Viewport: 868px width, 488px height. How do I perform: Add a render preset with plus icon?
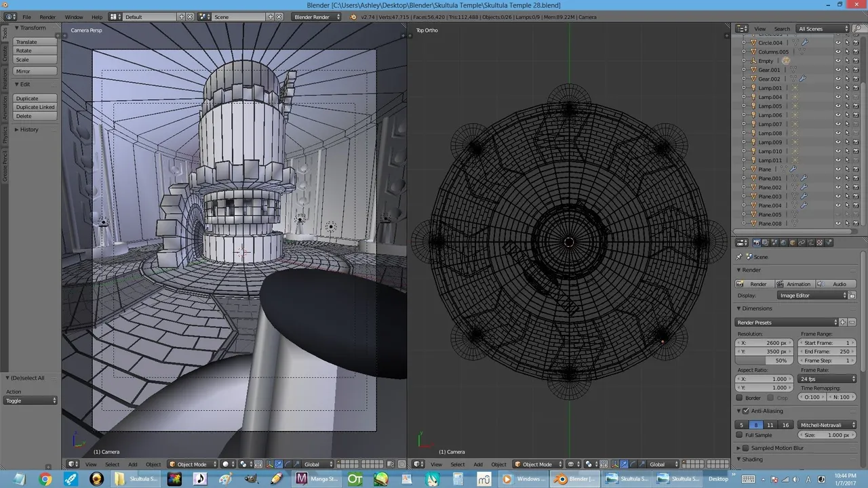pos(843,323)
